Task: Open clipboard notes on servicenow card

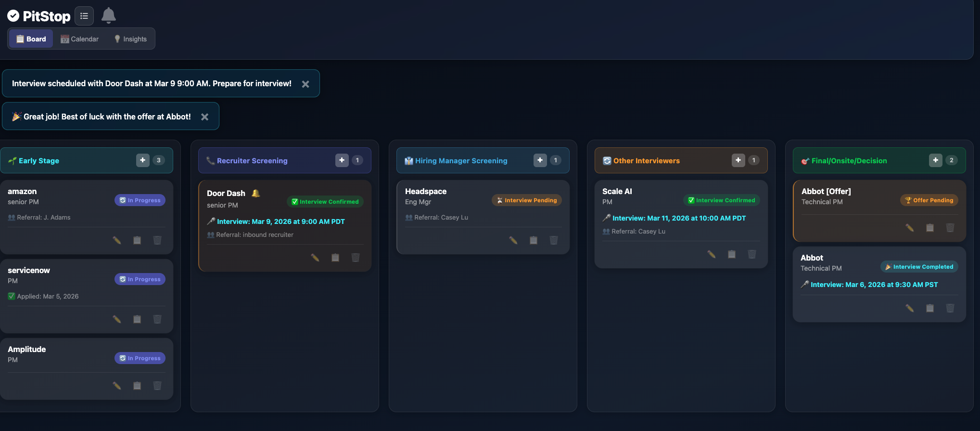Action: [137, 319]
